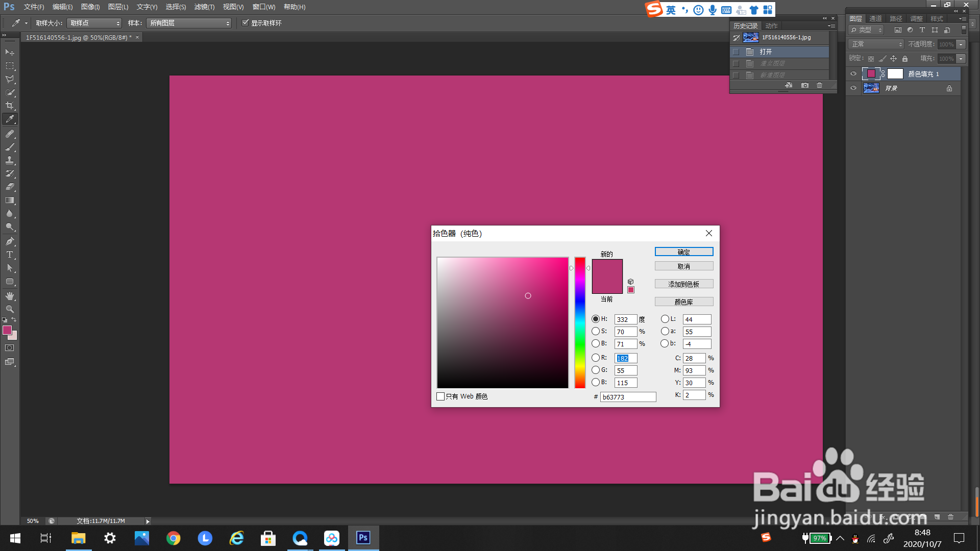Image resolution: width=980 pixels, height=551 pixels.
Task: Select the Pen tool
Action: (10, 241)
